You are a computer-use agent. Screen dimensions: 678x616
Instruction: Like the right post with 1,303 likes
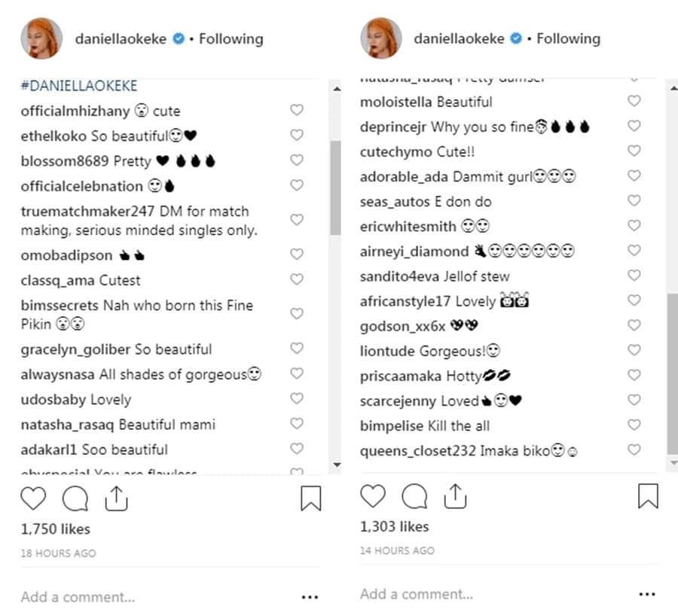(x=372, y=496)
